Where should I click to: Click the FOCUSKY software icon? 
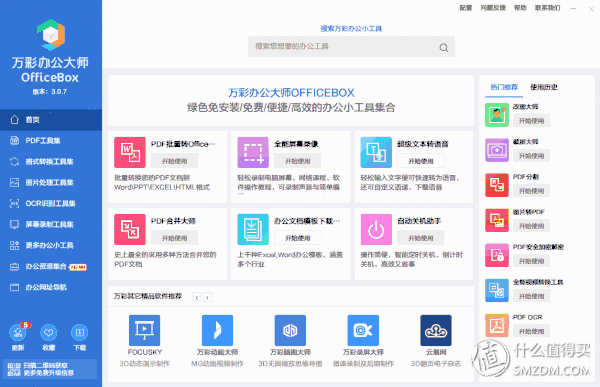144,330
